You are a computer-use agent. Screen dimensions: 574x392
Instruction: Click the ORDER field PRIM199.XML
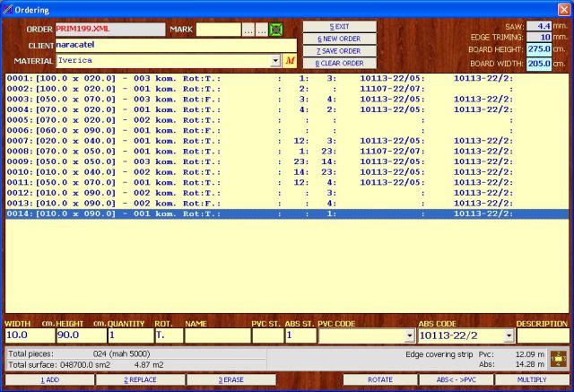point(110,30)
